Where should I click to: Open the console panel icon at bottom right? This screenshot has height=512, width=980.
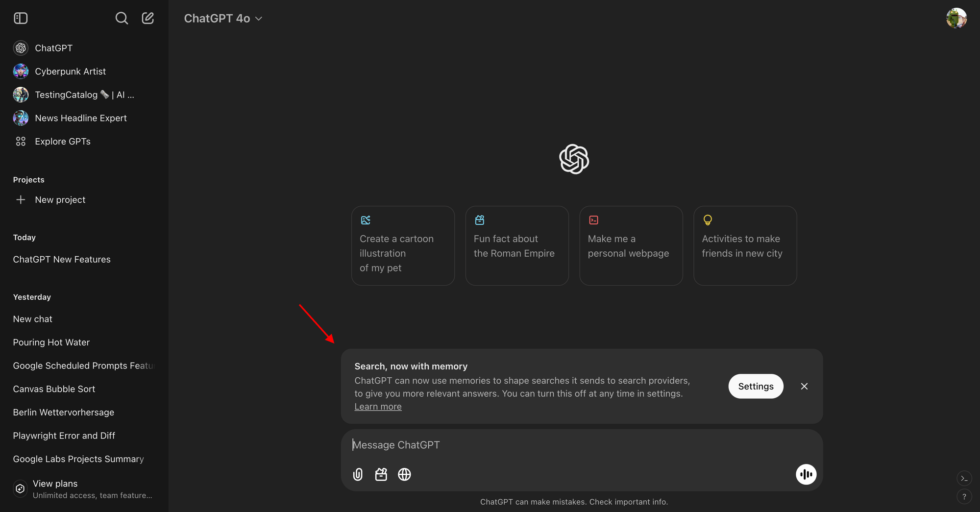click(965, 478)
